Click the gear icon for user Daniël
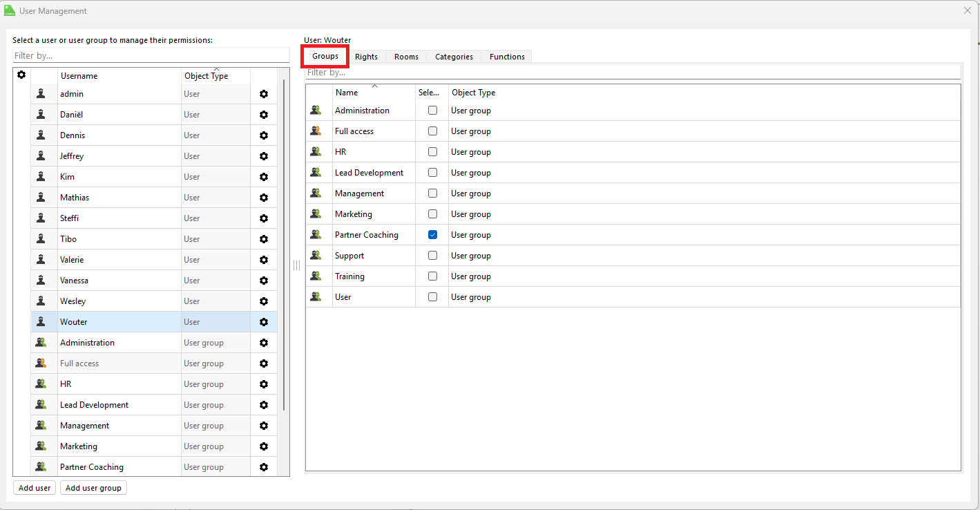The width and height of the screenshot is (980, 510). [263, 115]
